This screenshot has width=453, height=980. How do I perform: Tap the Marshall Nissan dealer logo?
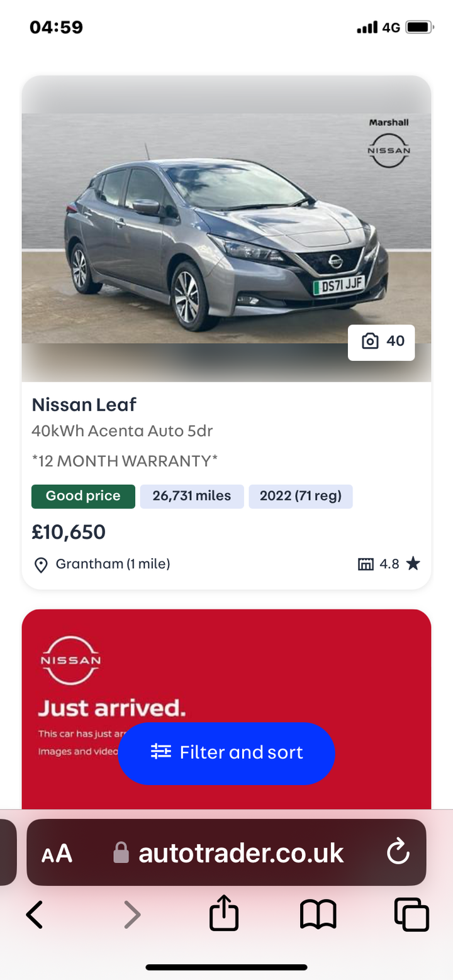point(389,143)
